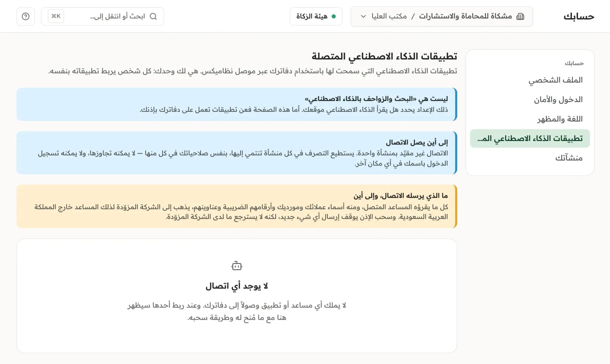Click the notice titled ليست هي «البحث والزواحف بالذكاء الاصطناعي»
610x364 pixels.
[237, 104]
